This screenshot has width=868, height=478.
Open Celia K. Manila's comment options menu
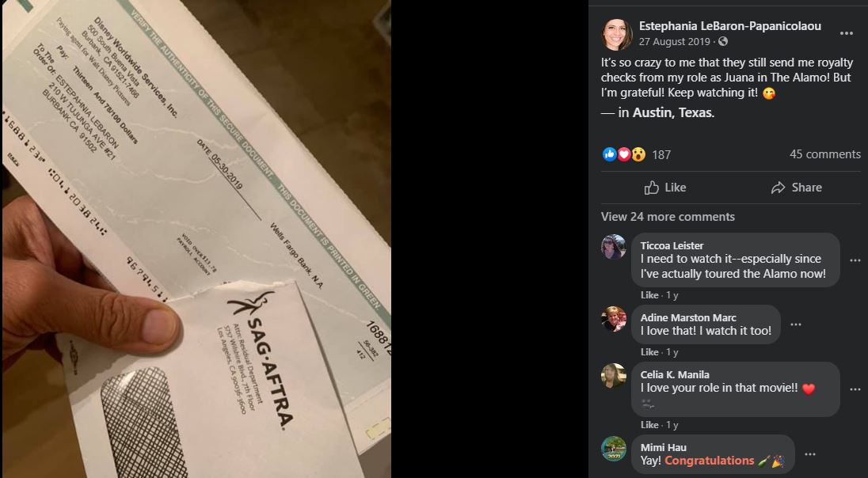(855, 389)
